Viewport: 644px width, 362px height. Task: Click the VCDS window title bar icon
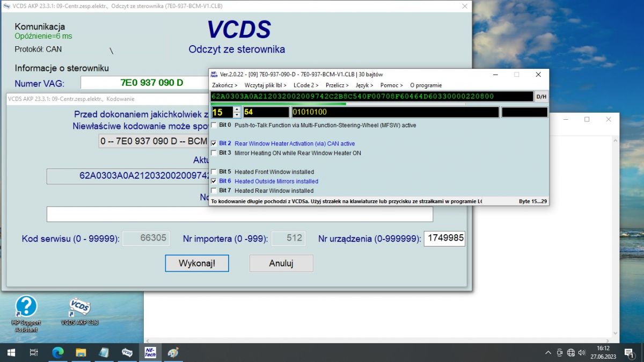point(6,6)
